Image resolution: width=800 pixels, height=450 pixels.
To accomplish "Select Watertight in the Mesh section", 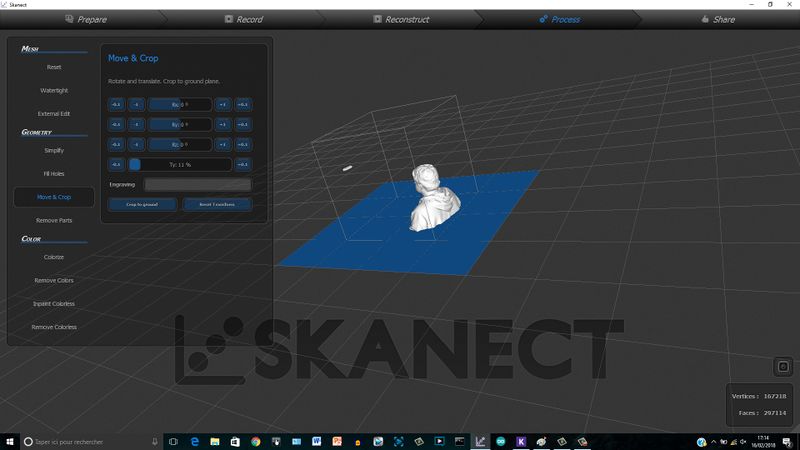I will tap(54, 90).
